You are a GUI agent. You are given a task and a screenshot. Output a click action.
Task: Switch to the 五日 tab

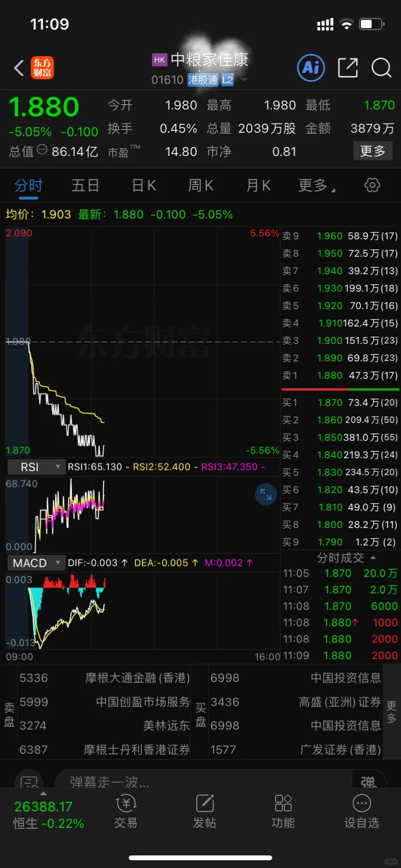[x=85, y=186]
